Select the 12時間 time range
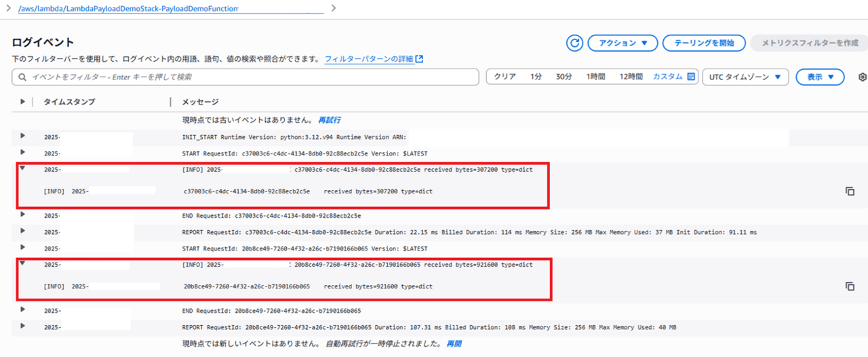868x357 pixels. pyautogui.click(x=631, y=77)
